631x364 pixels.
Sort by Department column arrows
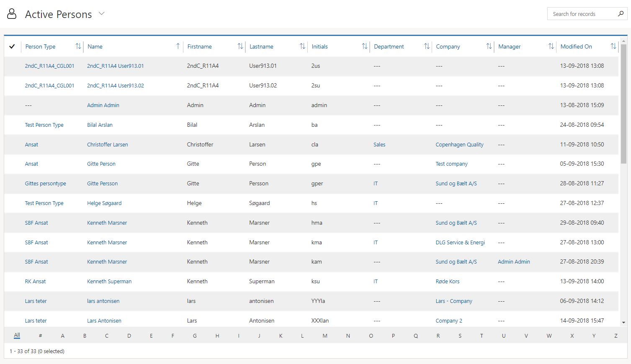(x=427, y=46)
